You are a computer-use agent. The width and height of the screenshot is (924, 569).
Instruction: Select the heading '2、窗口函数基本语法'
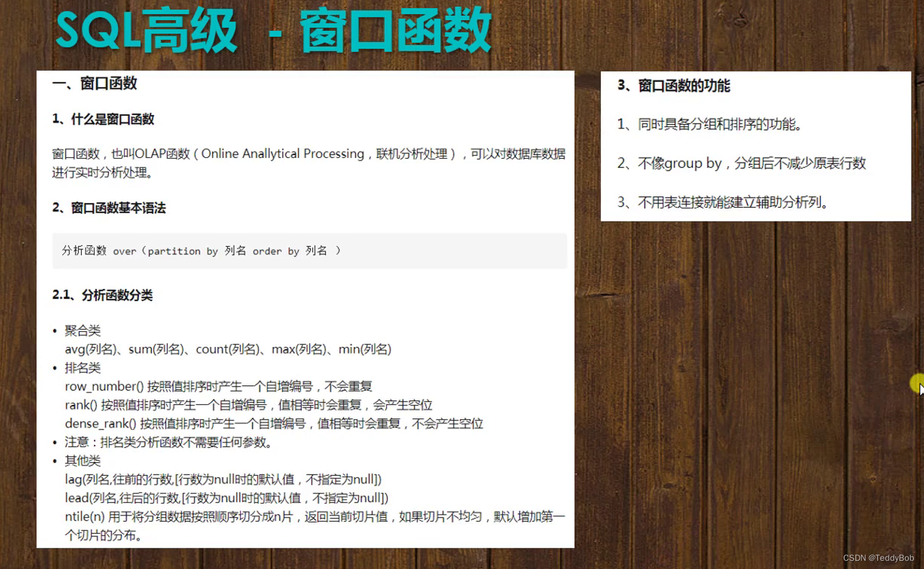point(109,208)
